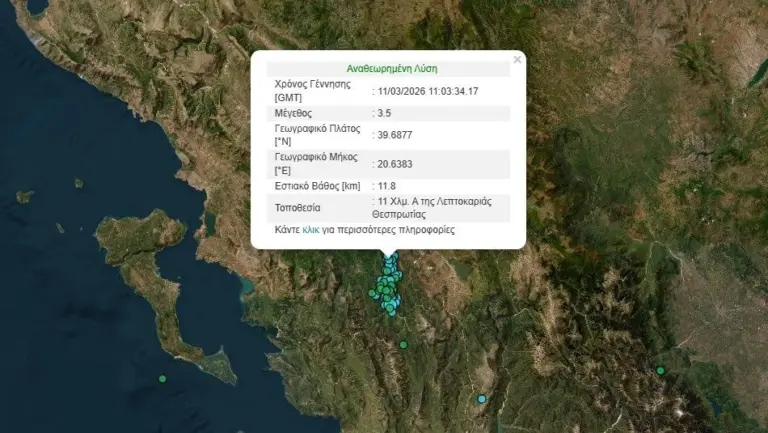768x433 pixels.
Task: Click the focal depth value 11.8
Action: 387,186
